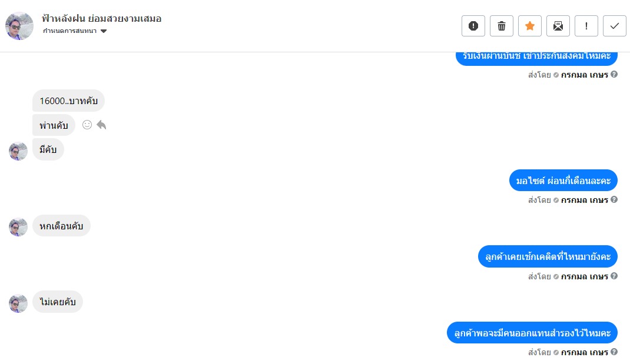Select the มอไซต์ ผ่อนกี่เดือนละคะ sent message
Image resolution: width=630 pixels, height=364 pixels.
pos(563,181)
